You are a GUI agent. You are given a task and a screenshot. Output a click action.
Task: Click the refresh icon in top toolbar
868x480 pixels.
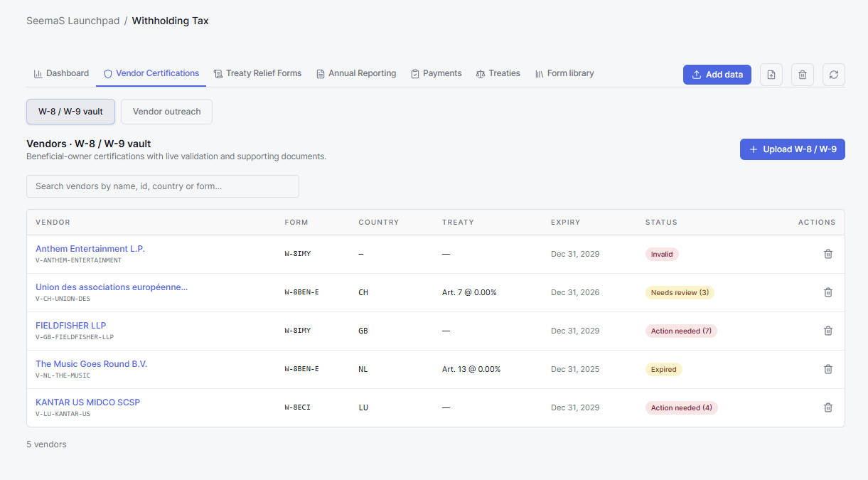click(x=834, y=75)
